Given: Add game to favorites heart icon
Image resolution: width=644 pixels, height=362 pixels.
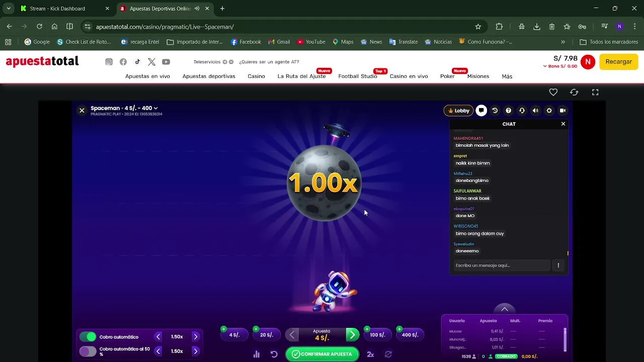Looking at the screenshot, I should point(553,92).
